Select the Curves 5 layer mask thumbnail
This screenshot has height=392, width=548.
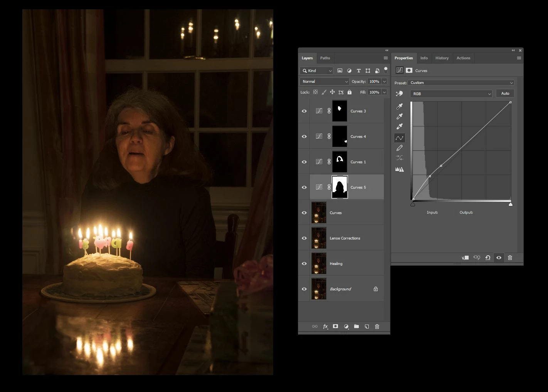click(x=340, y=187)
